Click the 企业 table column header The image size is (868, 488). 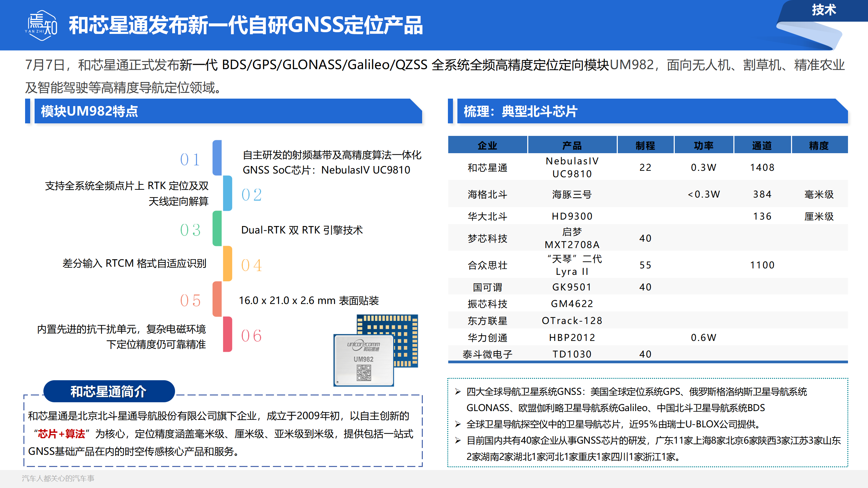[487, 145]
